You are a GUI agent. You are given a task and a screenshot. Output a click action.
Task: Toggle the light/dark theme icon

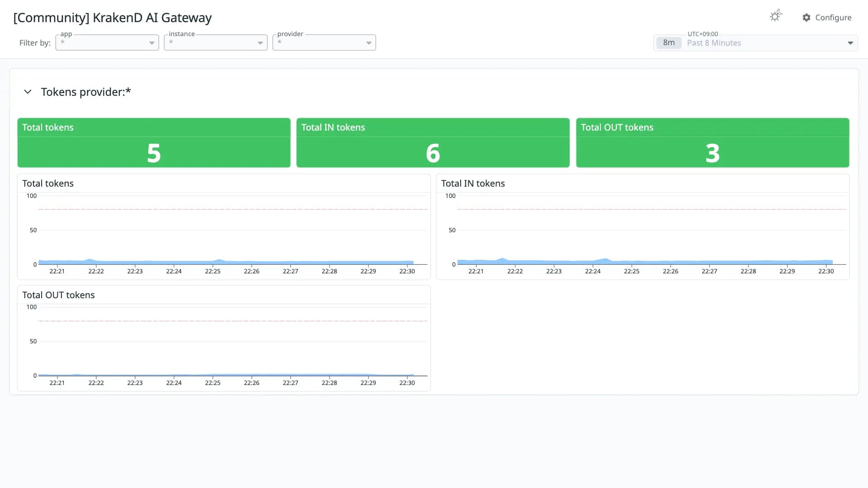[x=776, y=16]
